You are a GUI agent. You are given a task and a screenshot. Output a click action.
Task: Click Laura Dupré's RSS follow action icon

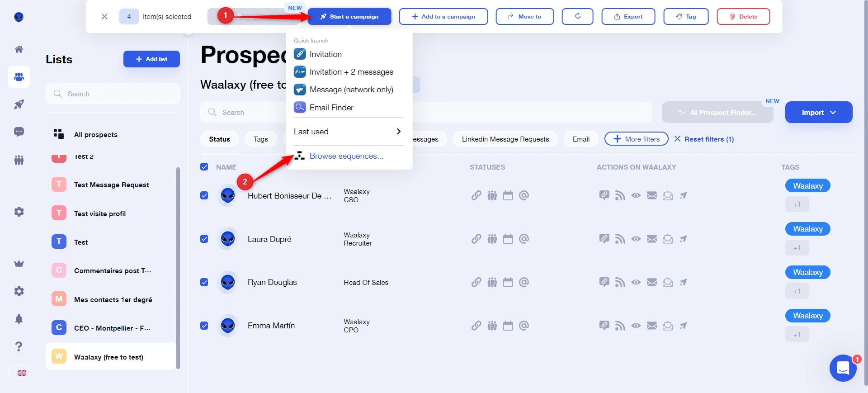click(x=620, y=239)
